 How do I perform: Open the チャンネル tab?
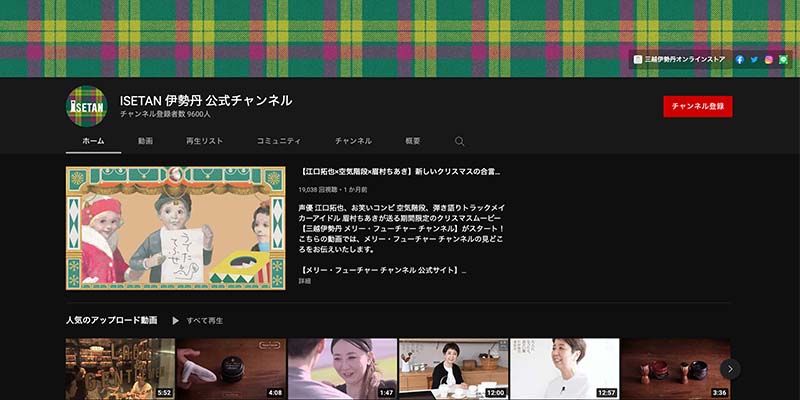pyautogui.click(x=353, y=141)
